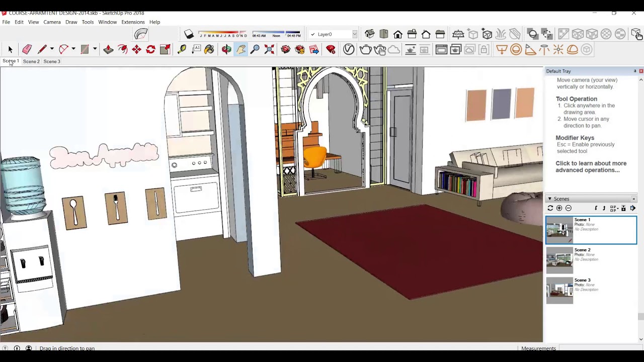This screenshot has height=362, width=644.
Task: Add a new scene with plus button
Action: coord(559,208)
